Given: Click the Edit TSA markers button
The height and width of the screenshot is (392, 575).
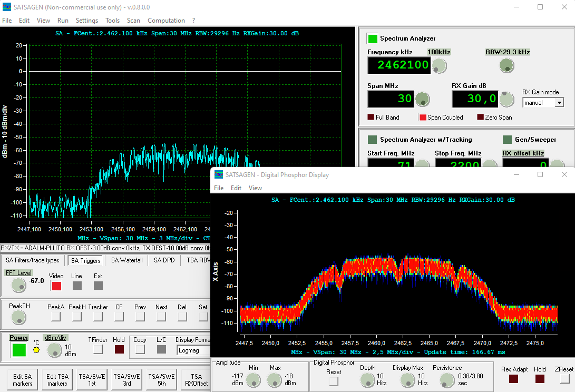Looking at the screenshot, I should coord(57,380).
